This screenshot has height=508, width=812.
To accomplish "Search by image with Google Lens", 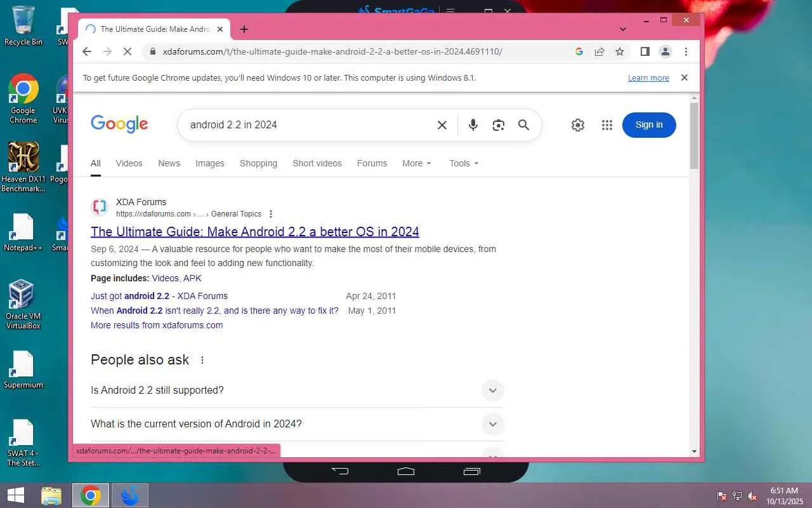I will [x=499, y=125].
